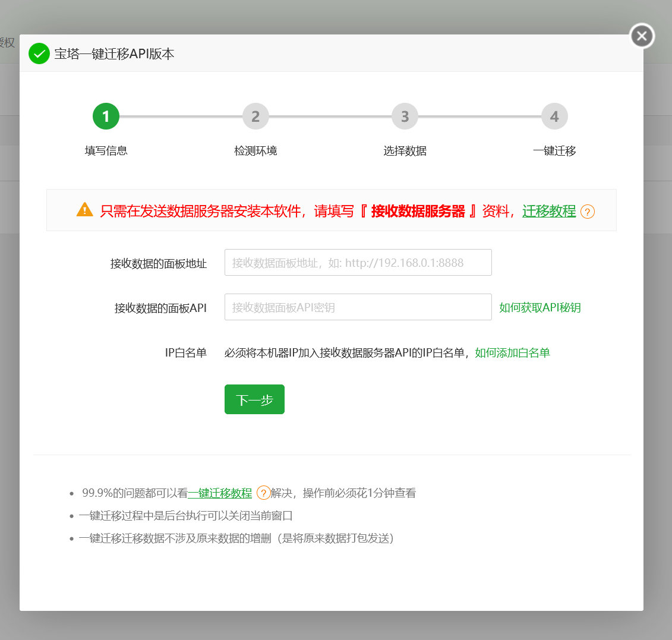This screenshot has width=672, height=640.
Task: Click the green 下一步 button
Action: (x=254, y=399)
